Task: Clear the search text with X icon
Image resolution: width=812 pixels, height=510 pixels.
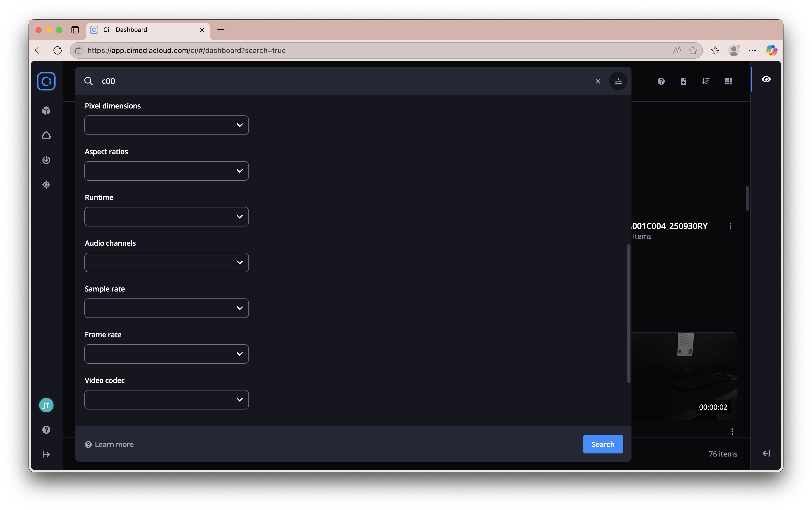Action: [598, 81]
